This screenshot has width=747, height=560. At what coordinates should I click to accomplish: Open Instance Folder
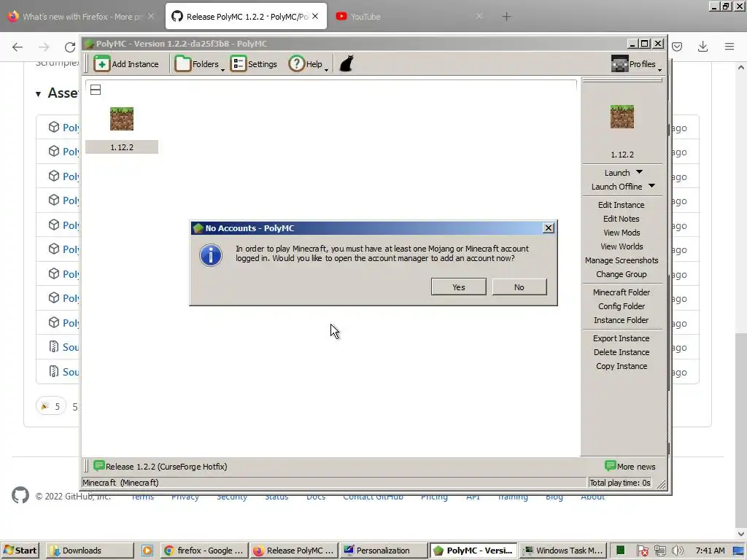pyautogui.click(x=622, y=320)
